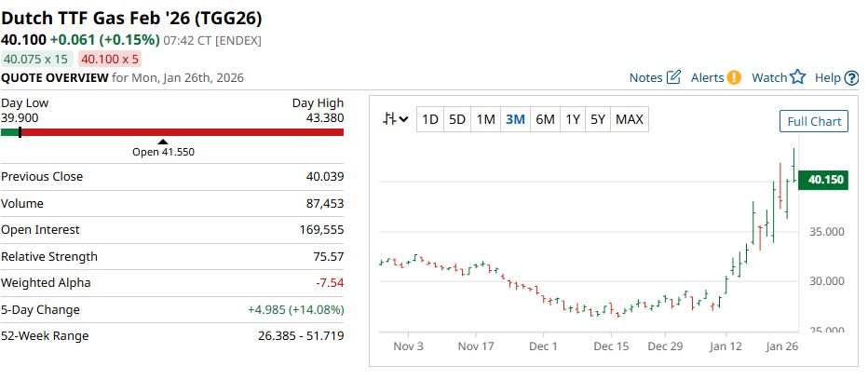Open the chart type dropdown icon

tap(397, 119)
